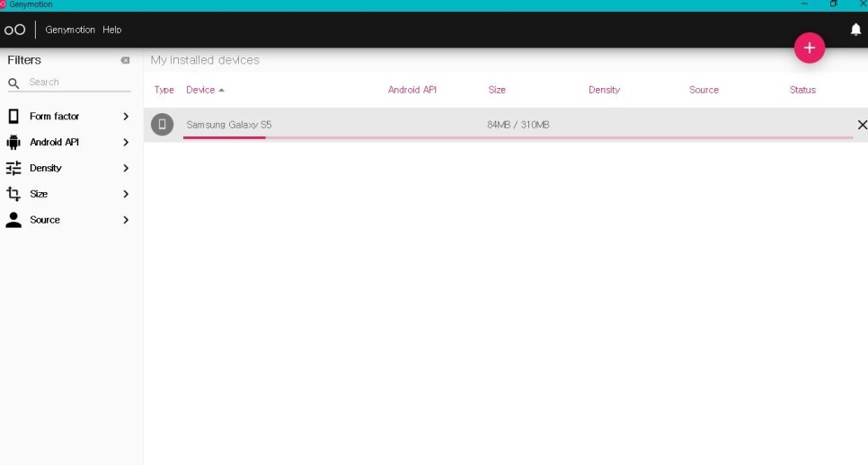Expand the Size filter chevron
The image size is (868, 465).
tap(126, 194)
